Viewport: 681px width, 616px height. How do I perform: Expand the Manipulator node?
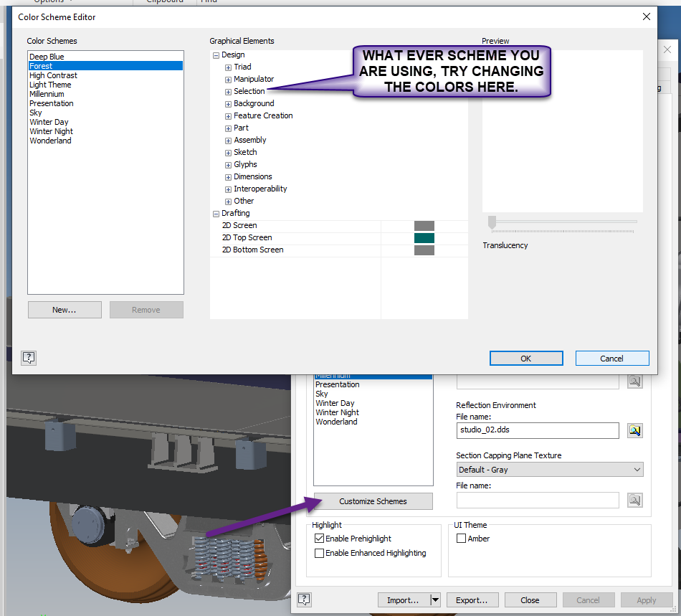point(228,80)
